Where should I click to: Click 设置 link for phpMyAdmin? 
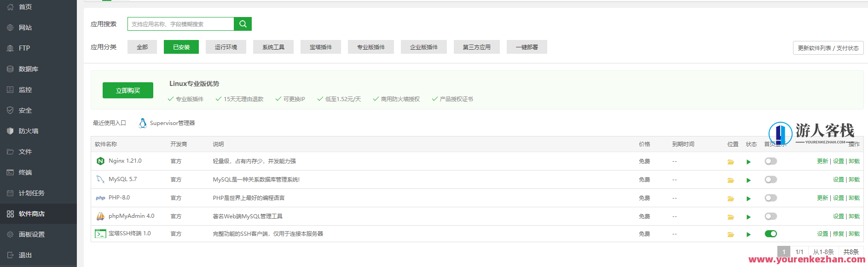point(839,216)
